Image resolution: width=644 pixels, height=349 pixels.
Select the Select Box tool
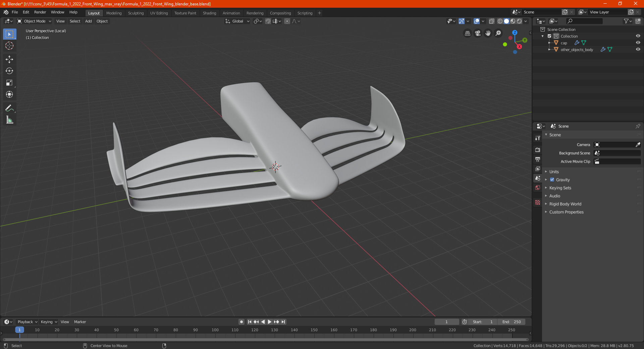pyautogui.click(x=9, y=34)
